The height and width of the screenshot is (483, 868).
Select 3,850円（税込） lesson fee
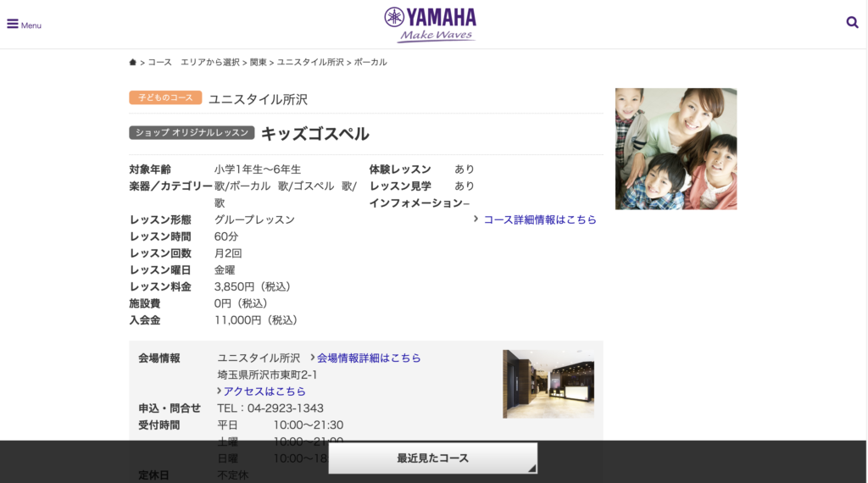point(253,286)
